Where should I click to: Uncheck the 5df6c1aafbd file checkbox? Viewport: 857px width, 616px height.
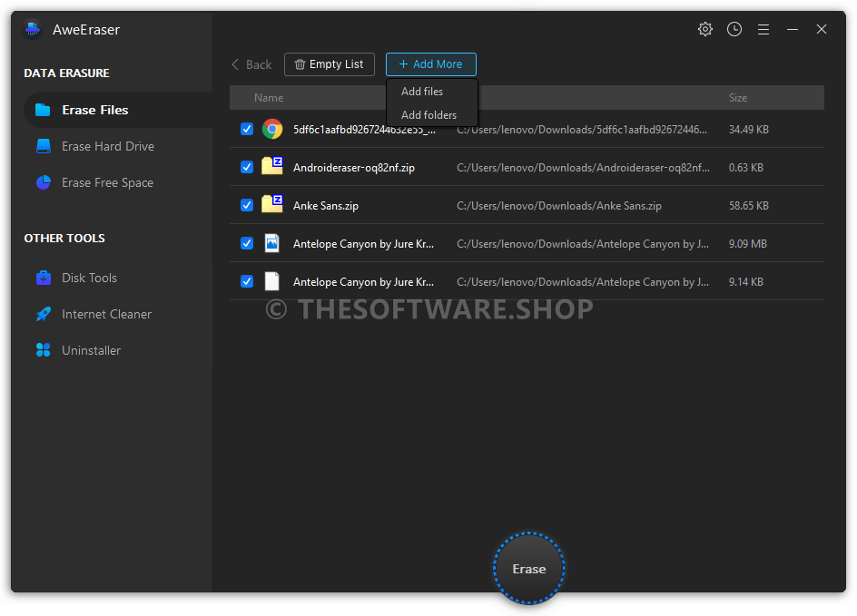247,129
